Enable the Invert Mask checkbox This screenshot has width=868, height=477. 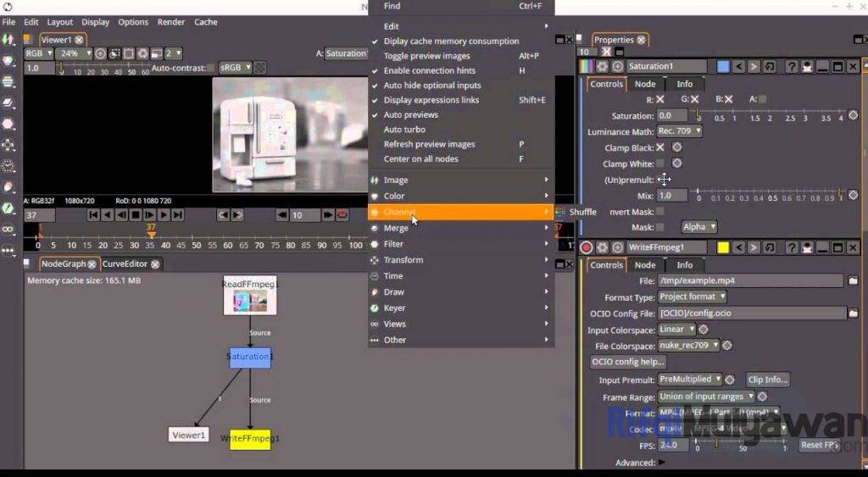659,211
